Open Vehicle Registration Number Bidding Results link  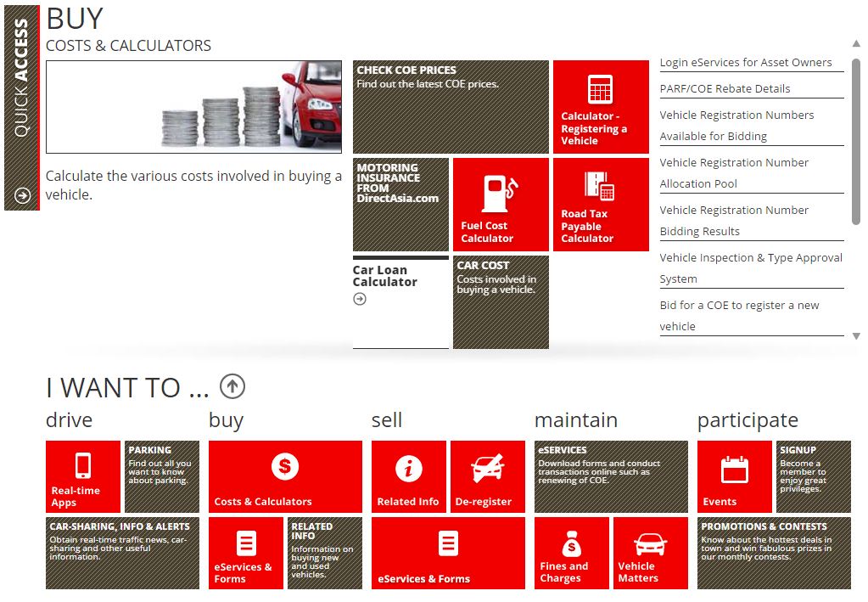(734, 221)
